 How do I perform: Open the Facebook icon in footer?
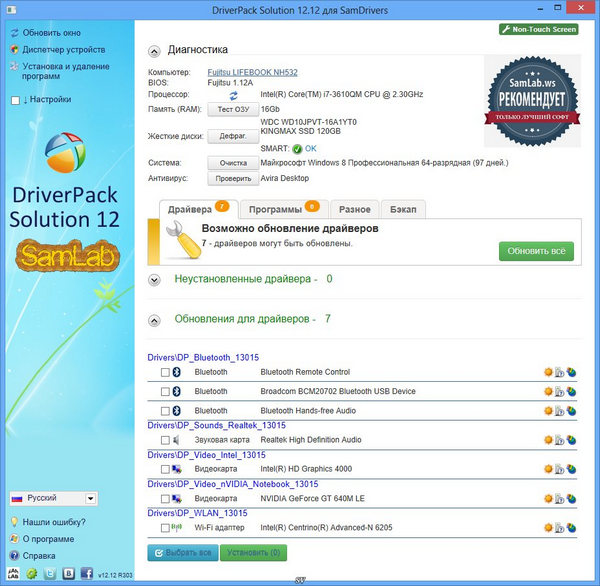point(86,573)
